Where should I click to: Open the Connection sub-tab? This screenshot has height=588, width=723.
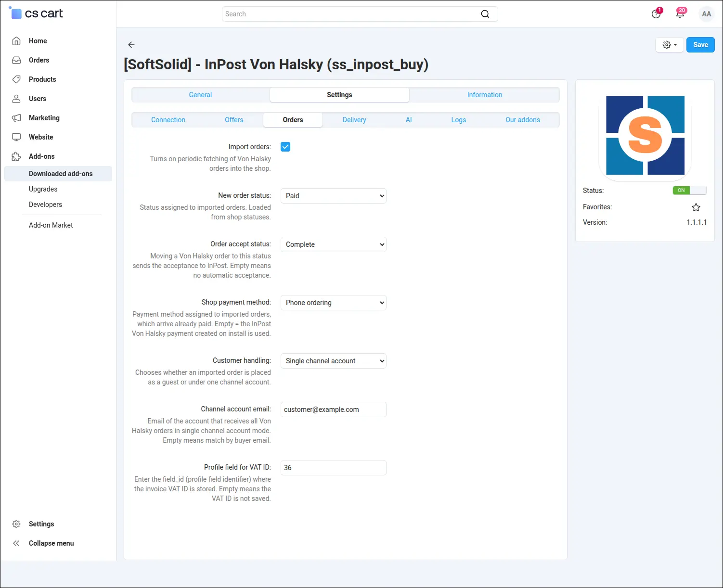tap(168, 120)
